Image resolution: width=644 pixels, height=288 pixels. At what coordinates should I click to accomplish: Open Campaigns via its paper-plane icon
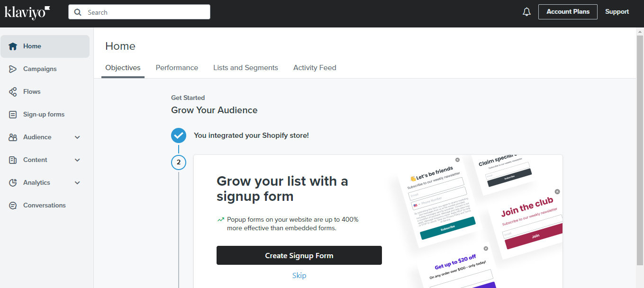click(13, 69)
